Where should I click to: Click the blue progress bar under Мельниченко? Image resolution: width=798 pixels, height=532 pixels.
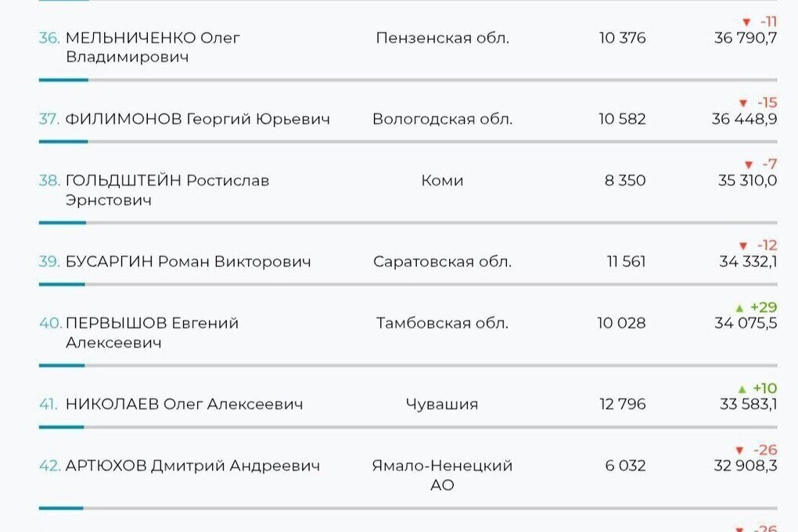[63, 80]
